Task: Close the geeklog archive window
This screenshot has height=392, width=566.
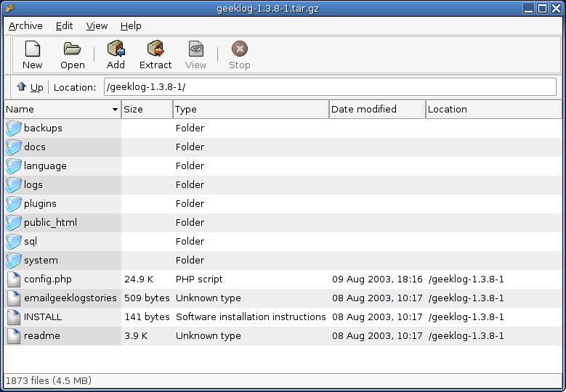Action: coord(557,8)
